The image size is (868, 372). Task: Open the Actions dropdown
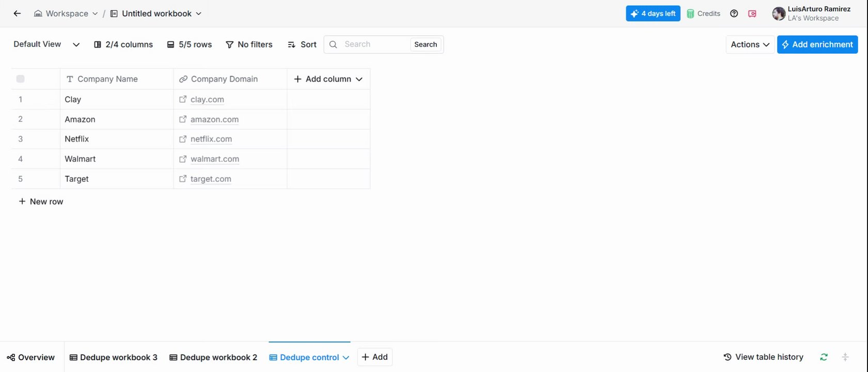[x=750, y=44]
